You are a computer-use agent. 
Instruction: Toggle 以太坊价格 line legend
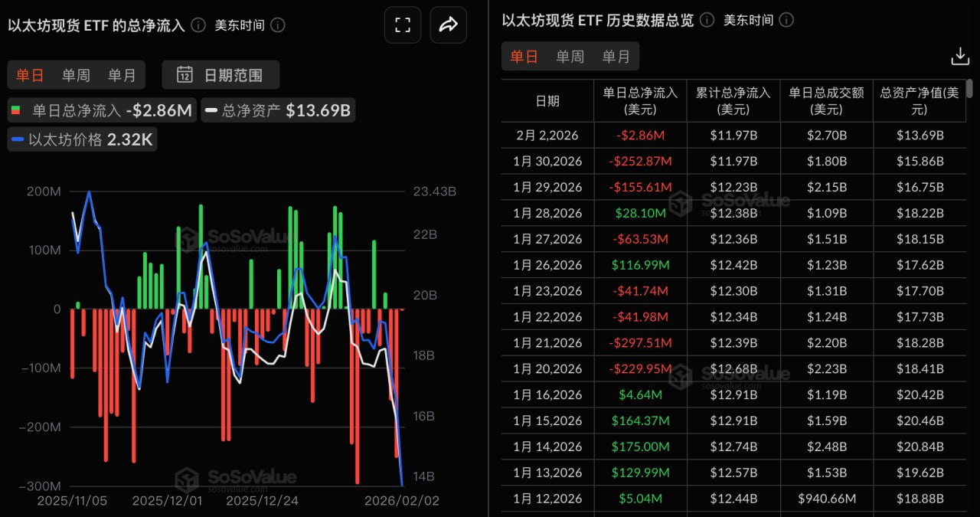click(x=82, y=139)
